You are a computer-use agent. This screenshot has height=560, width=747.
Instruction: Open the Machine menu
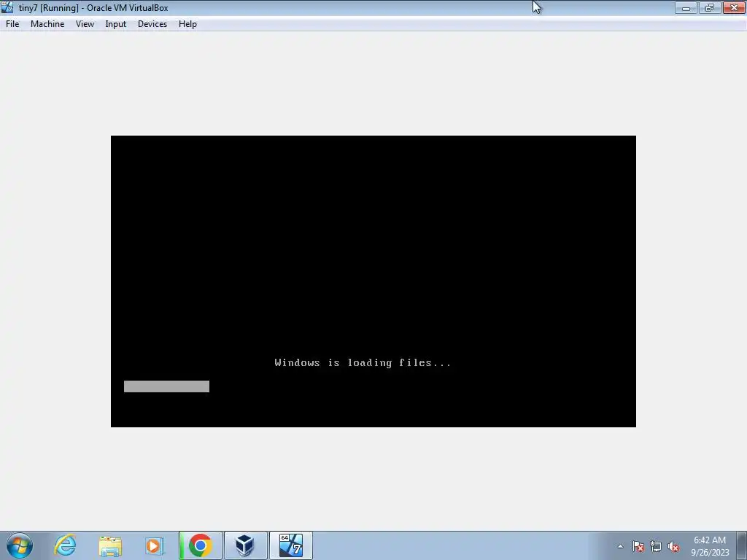pyautogui.click(x=47, y=24)
